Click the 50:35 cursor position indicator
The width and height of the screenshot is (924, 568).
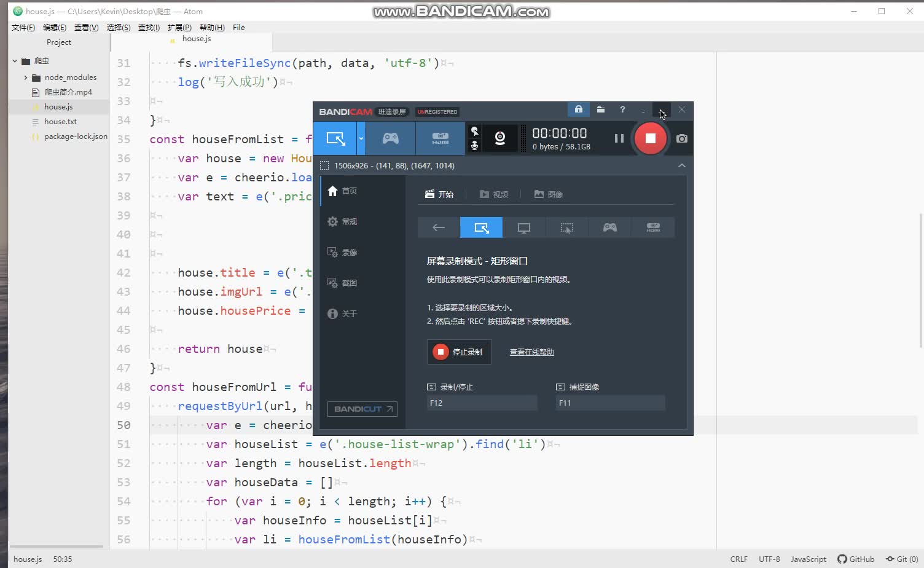[x=63, y=559]
